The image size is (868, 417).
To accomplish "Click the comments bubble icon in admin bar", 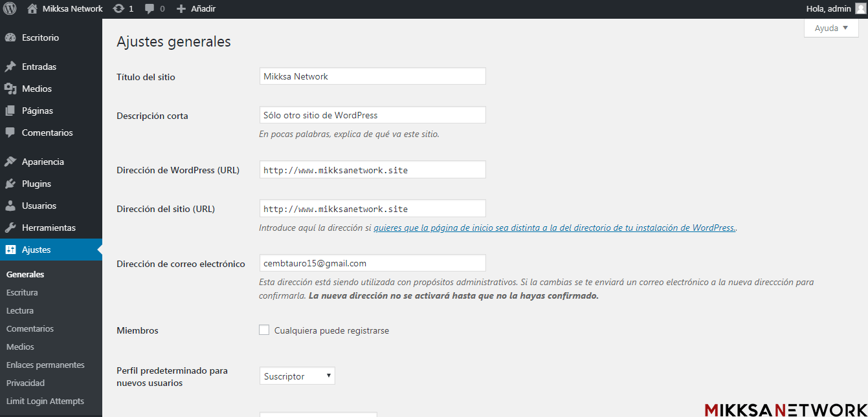I will 150,9.
